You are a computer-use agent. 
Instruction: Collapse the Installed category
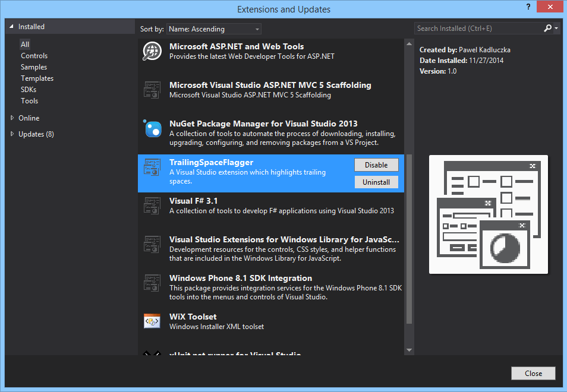click(11, 27)
